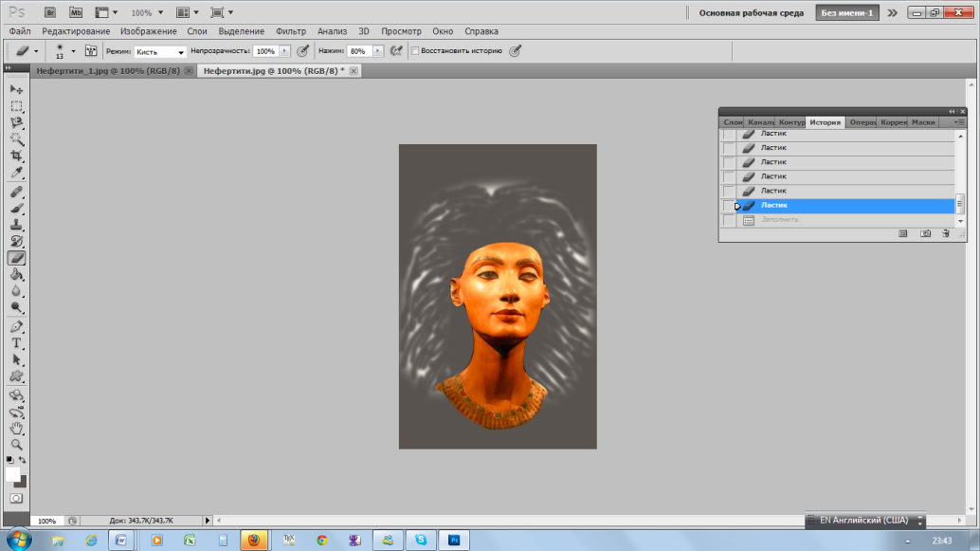980x551 pixels.
Task: Select the Paint Bucket tool
Action: click(16, 274)
